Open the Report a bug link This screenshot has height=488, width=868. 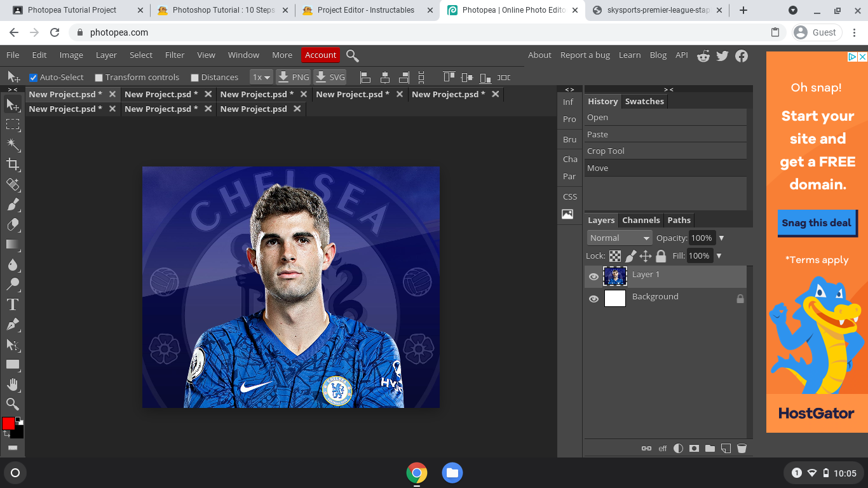585,55
